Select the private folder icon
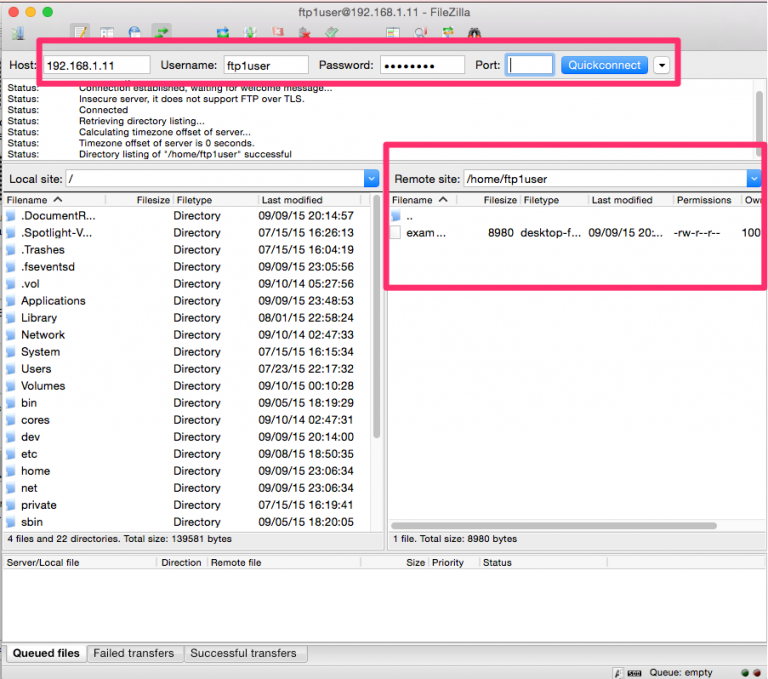 11,505
